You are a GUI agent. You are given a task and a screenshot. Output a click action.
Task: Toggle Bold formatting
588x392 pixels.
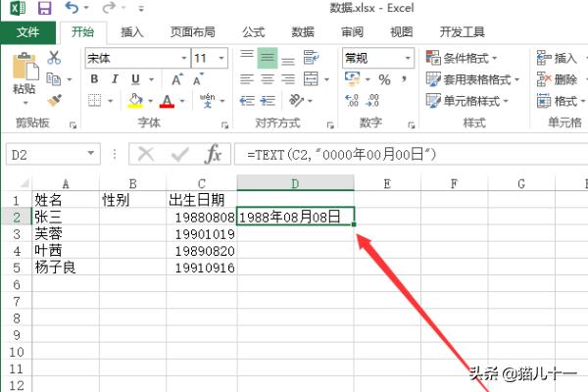point(94,79)
